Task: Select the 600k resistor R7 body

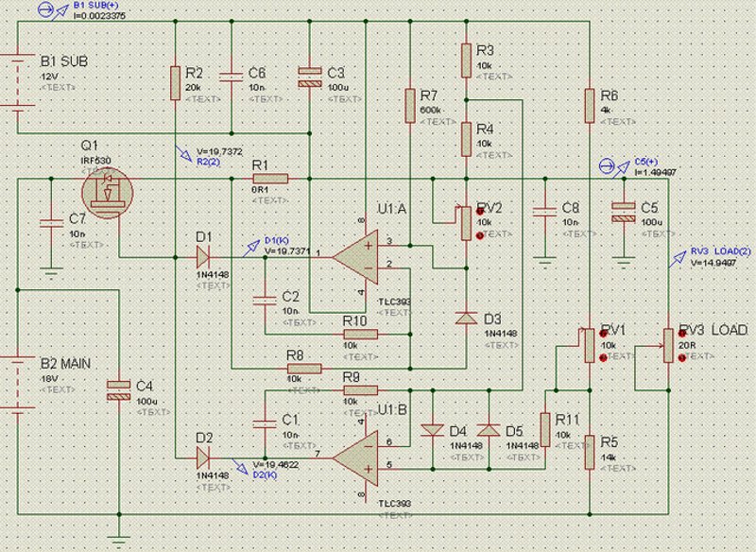Action: 410,106
